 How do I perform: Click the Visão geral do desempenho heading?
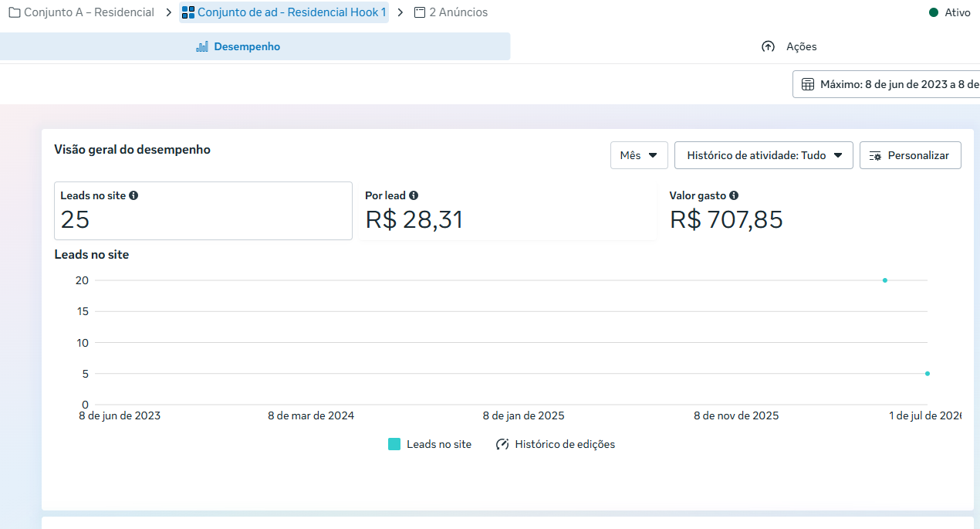coord(132,150)
